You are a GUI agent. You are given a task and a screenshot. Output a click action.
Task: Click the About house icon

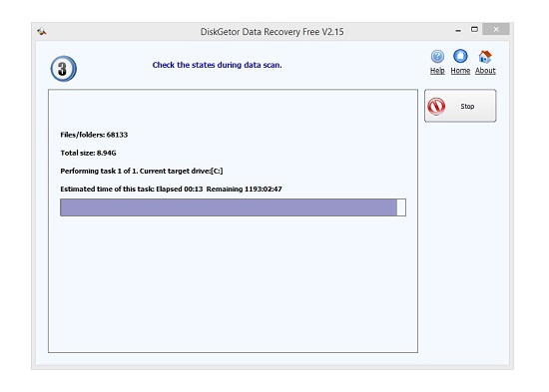point(485,56)
